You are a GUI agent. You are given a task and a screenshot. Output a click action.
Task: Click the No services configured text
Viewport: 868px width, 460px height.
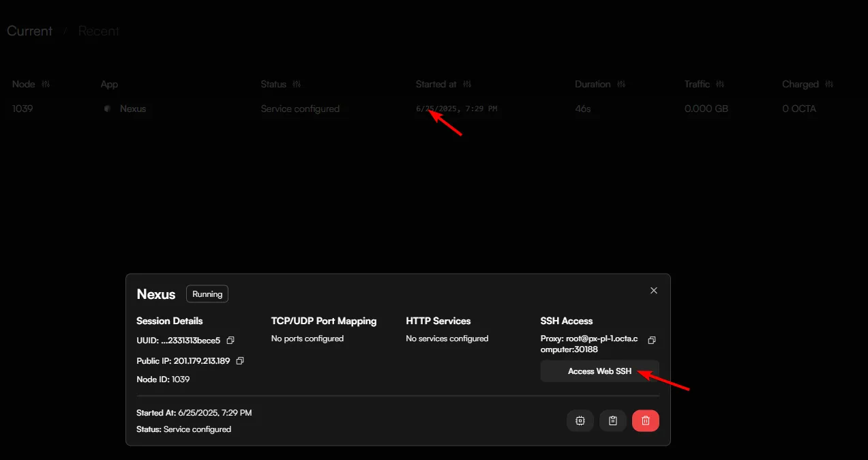(447, 339)
